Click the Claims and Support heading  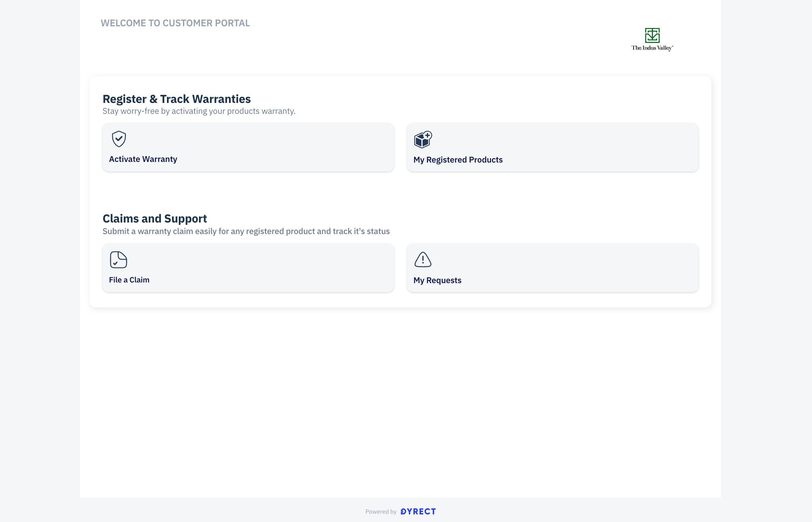[154, 219]
